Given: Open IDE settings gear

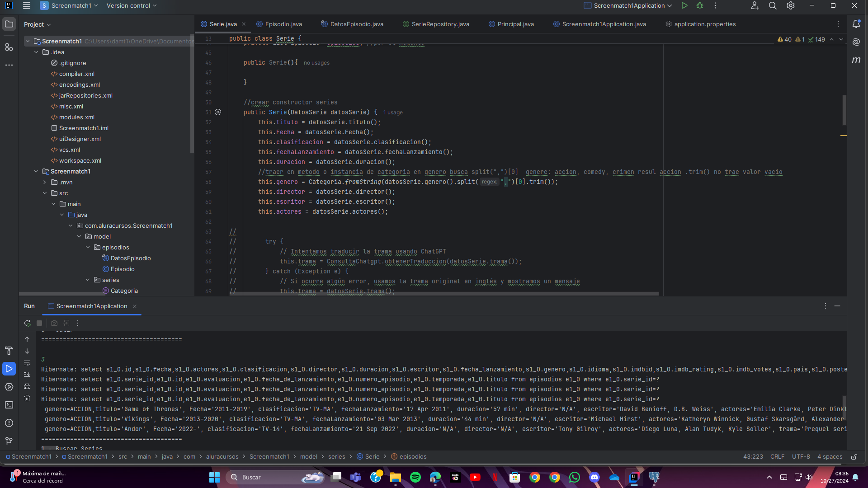Looking at the screenshot, I should point(791,5).
